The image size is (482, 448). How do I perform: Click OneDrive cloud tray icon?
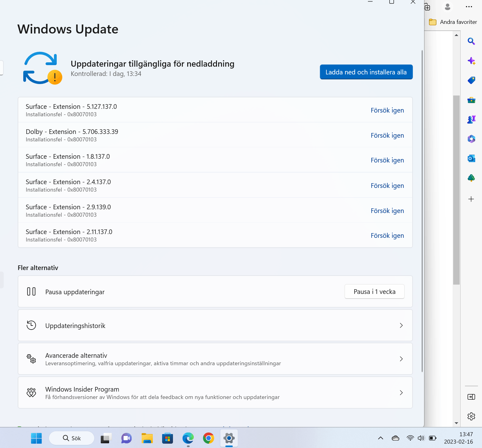coord(396,438)
